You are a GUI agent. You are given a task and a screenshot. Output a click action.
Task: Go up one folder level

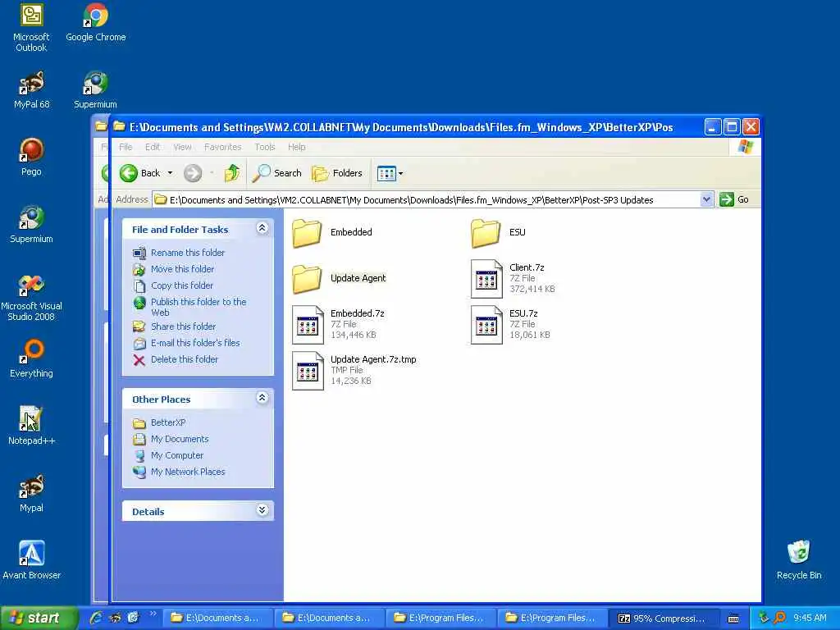point(232,173)
